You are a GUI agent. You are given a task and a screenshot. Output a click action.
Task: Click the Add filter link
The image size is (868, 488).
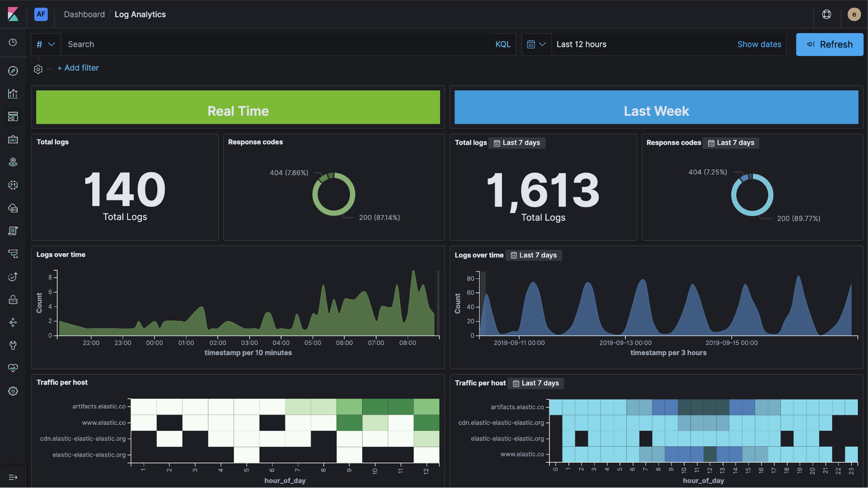point(77,67)
